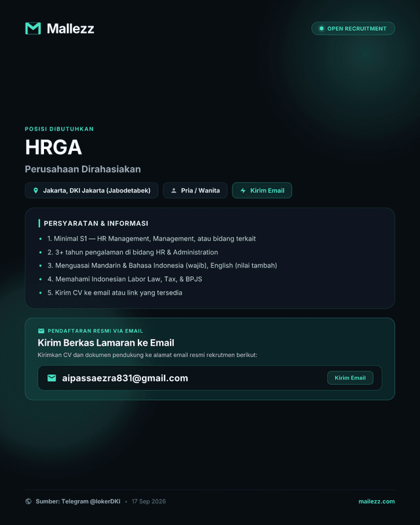
Task: Click the requirement about Mandarin & Bahasa Indonesia
Action: coord(162,266)
